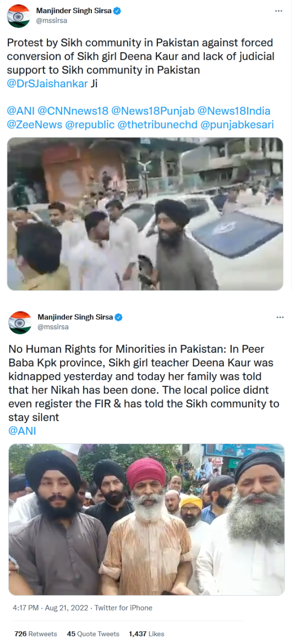Viewport: 301px width, 644px height.
Task: View the 726 Retweets list
Action: [x=36, y=634]
